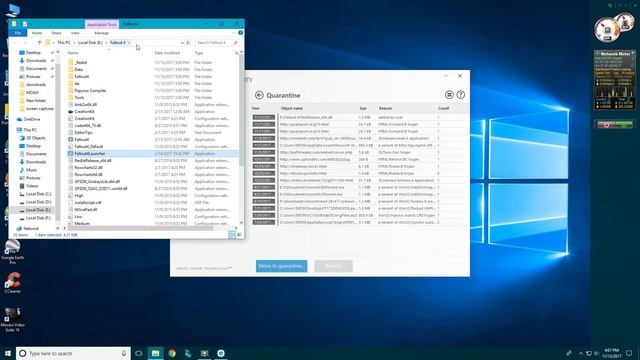This screenshot has width=640, height=360.
Task: Click 'This PC' in the address breadcrumb
Action: pos(64,42)
